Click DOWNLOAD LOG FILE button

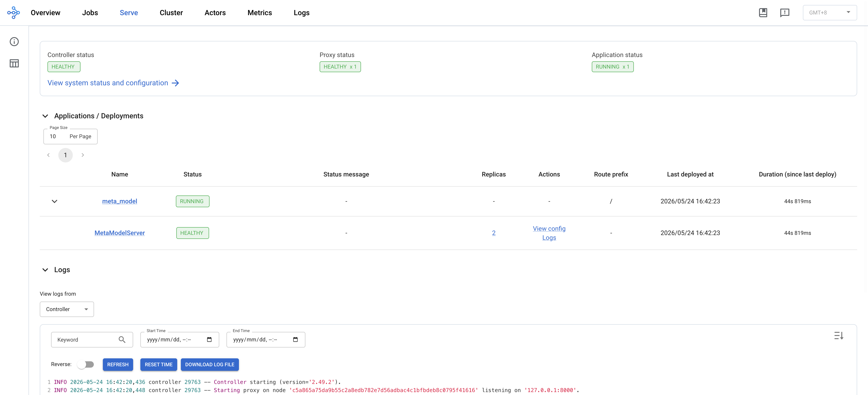tap(210, 365)
